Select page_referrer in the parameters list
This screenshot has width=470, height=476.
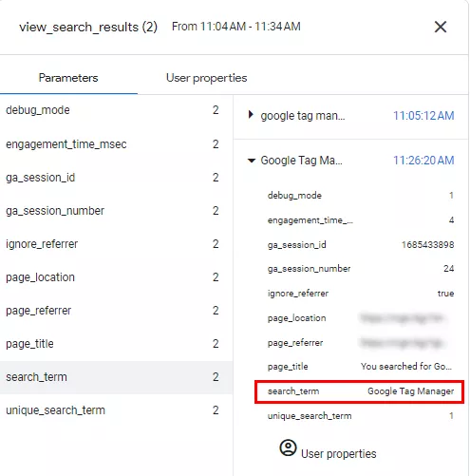(x=116, y=311)
